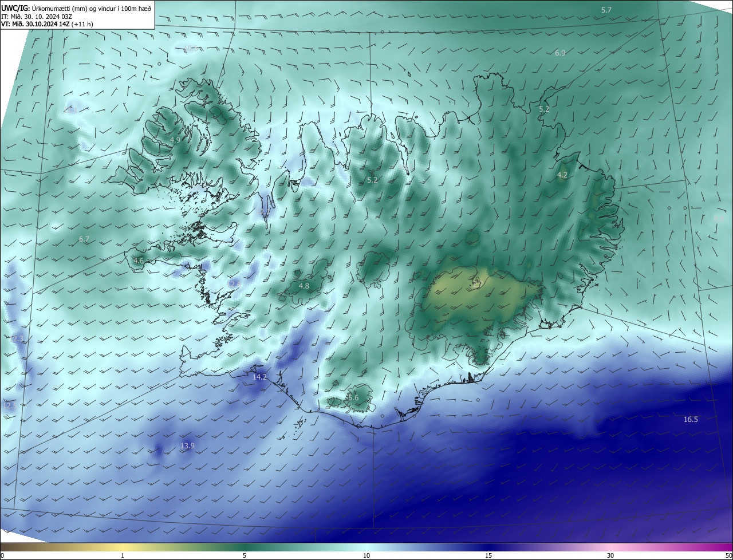The height and width of the screenshot is (560, 733).
Task: Click the '0' tick label on the color scale
Action: point(2,555)
